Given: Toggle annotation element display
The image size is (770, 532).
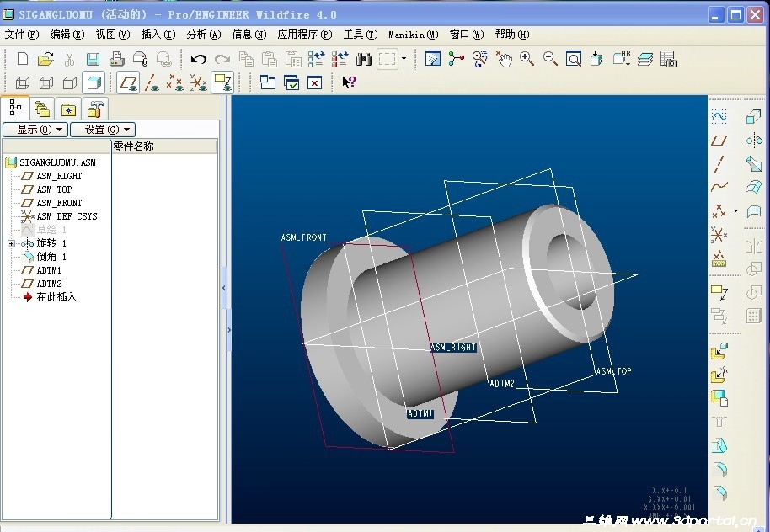Looking at the screenshot, I should pos(222,82).
